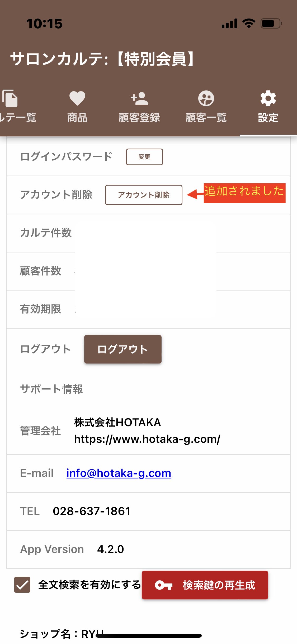Click 検索鍵の再生成 red button
The width and height of the screenshot is (297, 644).
205,585
